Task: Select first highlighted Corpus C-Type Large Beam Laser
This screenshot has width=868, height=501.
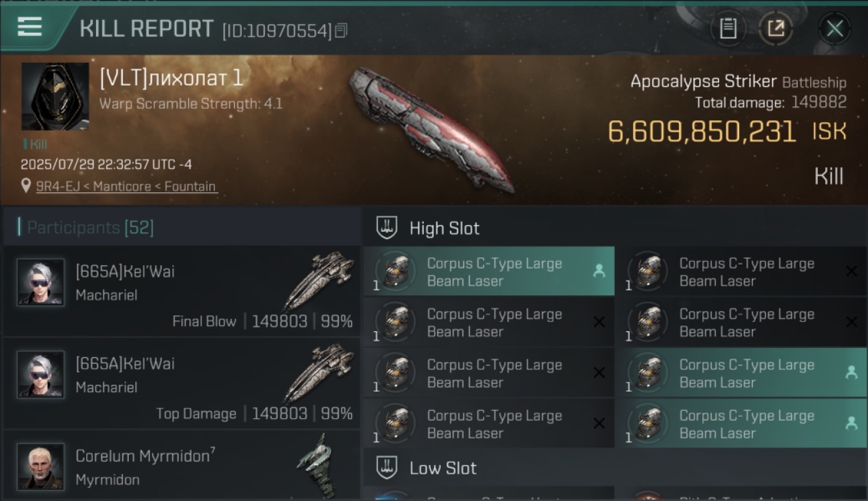Action: (x=489, y=271)
